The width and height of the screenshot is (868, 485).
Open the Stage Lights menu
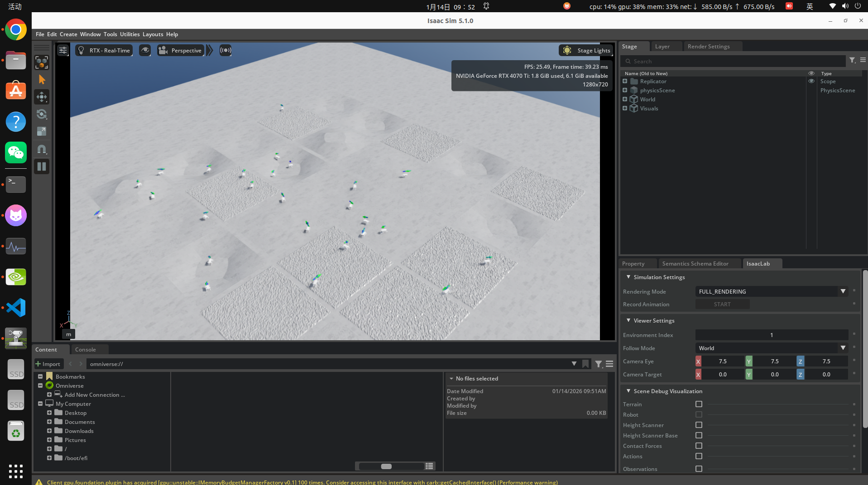(x=586, y=50)
